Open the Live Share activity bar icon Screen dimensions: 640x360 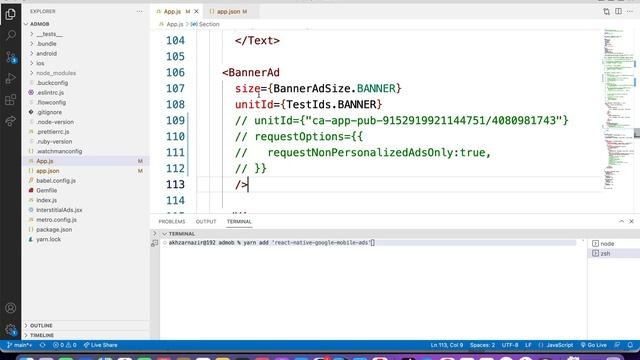pos(11,121)
